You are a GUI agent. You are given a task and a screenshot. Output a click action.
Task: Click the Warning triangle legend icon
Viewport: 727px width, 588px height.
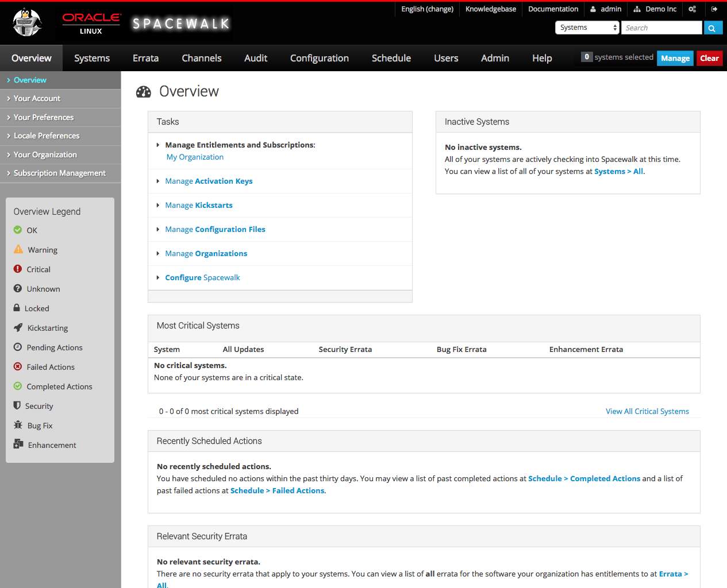point(18,249)
